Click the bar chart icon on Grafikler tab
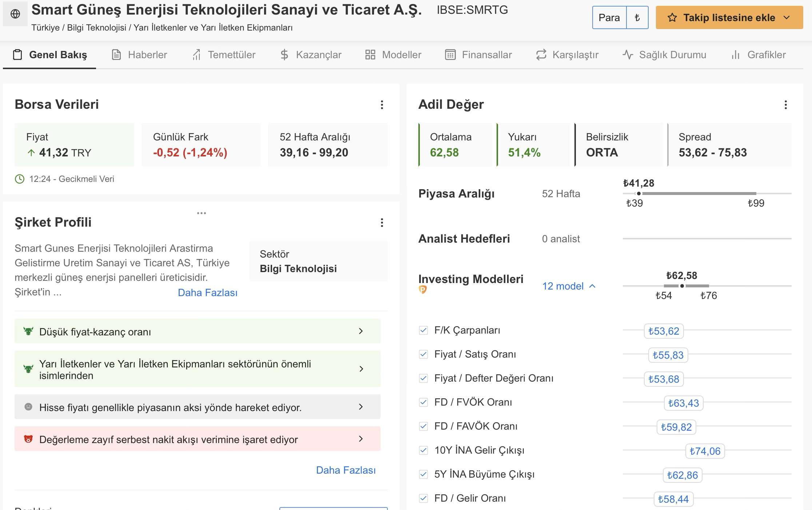Image resolution: width=812 pixels, height=510 pixels. (x=736, y=55)
